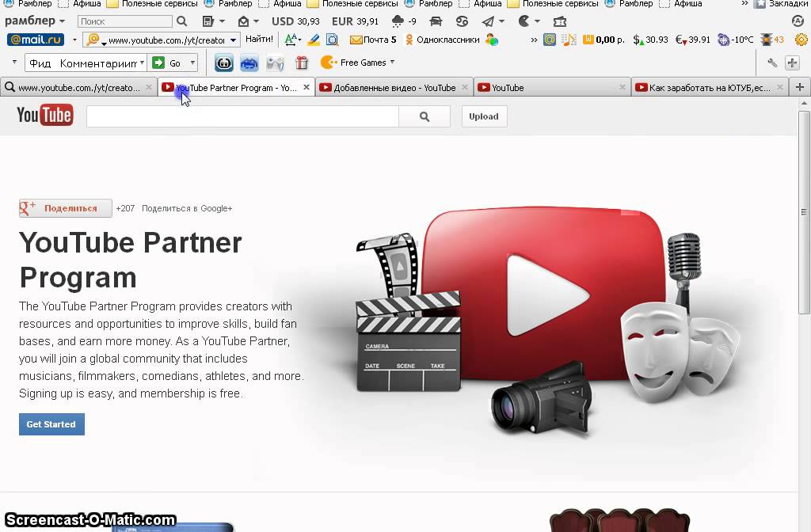811x532 pixels.
Task: Click the weather cloud icon showing -9
Action: point(398,21)
